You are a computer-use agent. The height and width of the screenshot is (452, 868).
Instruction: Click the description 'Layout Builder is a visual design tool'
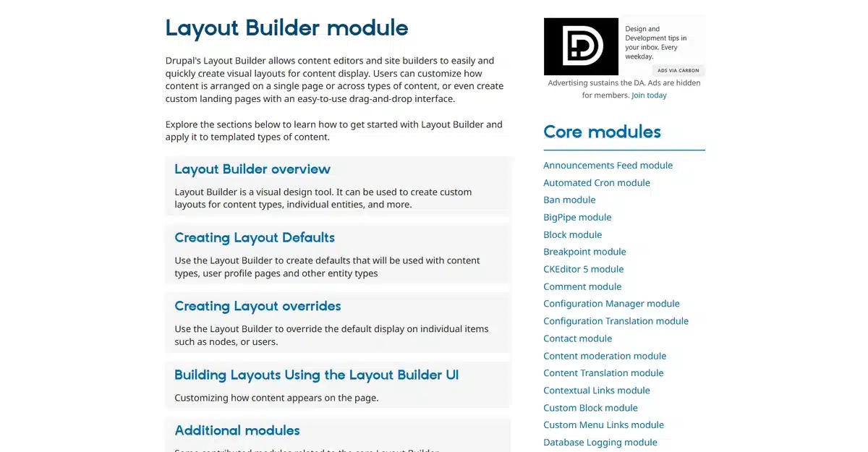(323, 198)
